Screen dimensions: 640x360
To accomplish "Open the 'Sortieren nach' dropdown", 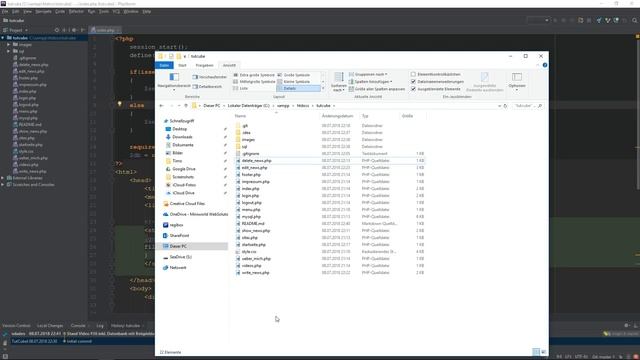I will [338, 82].
